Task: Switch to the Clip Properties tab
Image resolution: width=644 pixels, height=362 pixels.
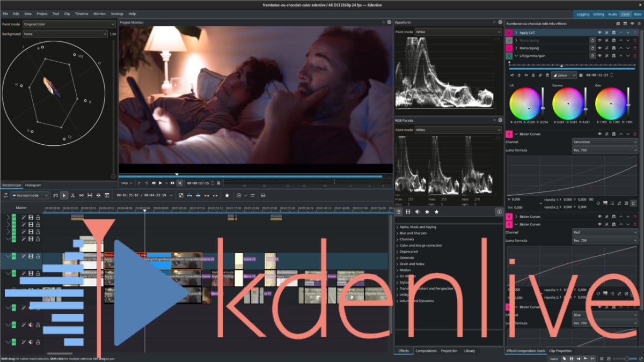Action: tap(560, 351)
